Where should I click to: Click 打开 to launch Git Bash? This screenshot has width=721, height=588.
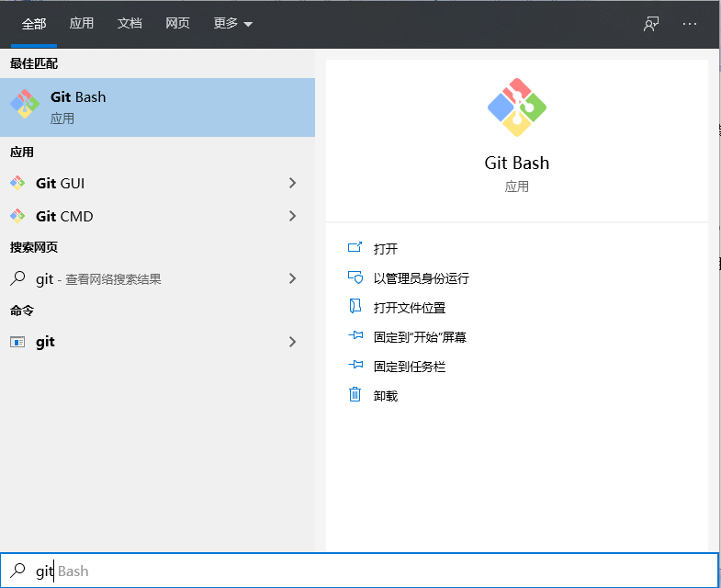[386, 249]
